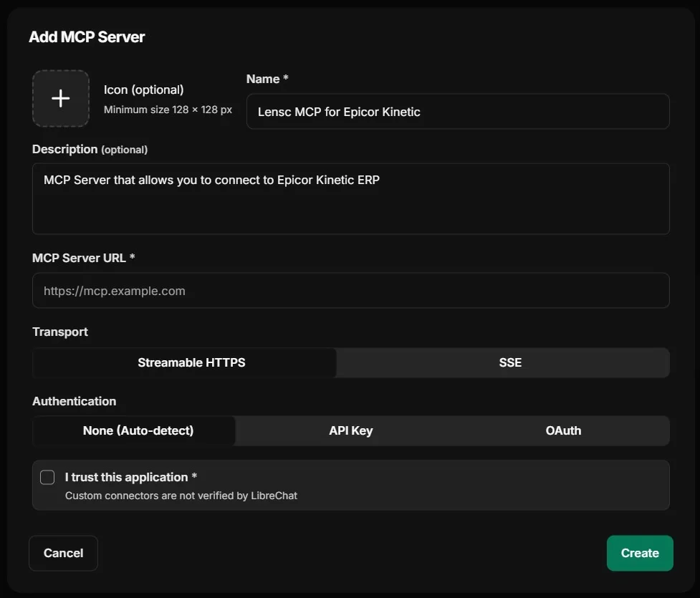
Task: Cancel adding the MCP server
Action: 63,553
